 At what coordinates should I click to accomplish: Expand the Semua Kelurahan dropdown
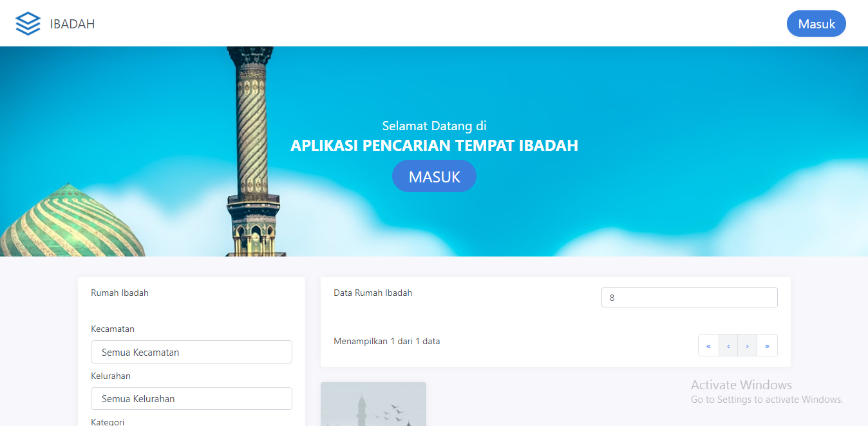click(x=191, y=399)
